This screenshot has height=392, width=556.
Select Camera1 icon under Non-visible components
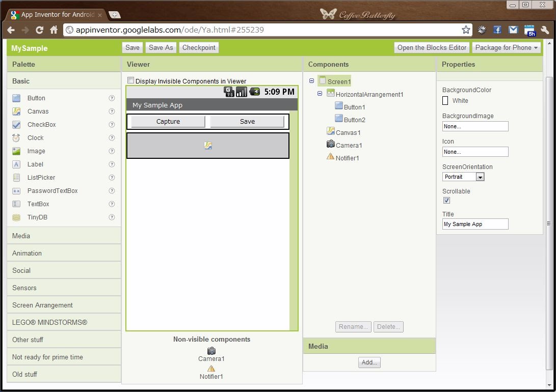(211, 351)
